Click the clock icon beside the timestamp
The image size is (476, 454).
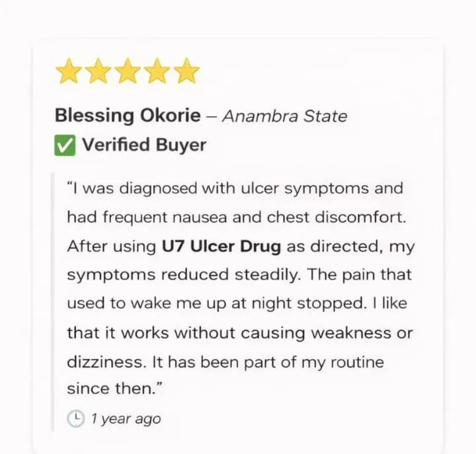coord(76,418)
